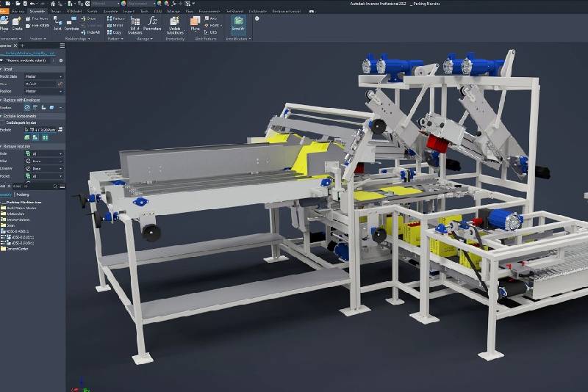Screen dimensions: 588x392
Task: Open the Position dropdown in Input section
Action: pos(44,91)
